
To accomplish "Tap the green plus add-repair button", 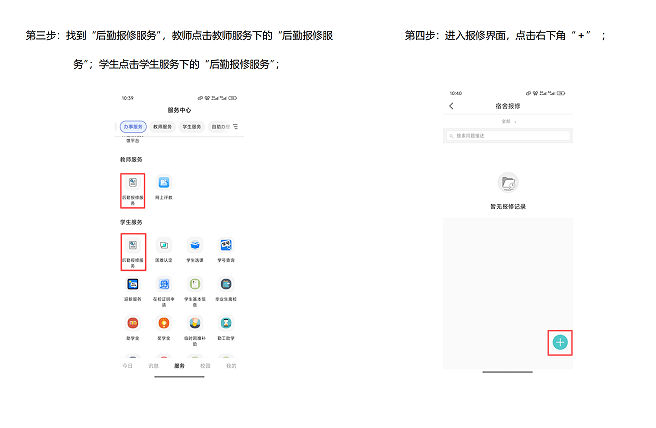I will pyautogui.click(x=560, y=342).
